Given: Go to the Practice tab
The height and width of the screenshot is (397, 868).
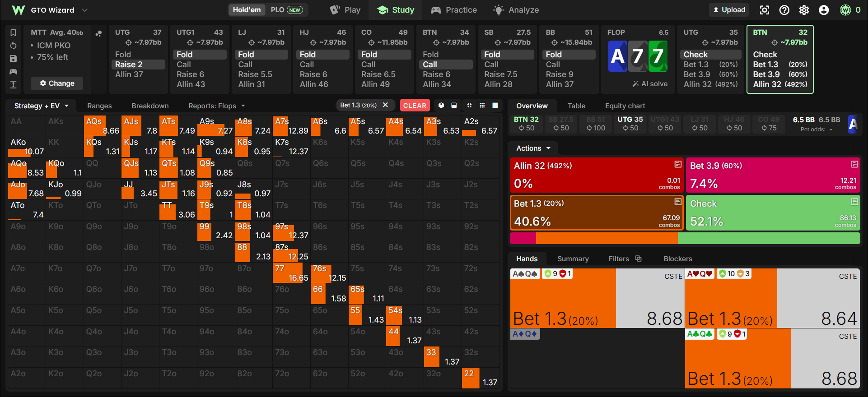Looking at the screenshot, I should [x=454, y=10].
